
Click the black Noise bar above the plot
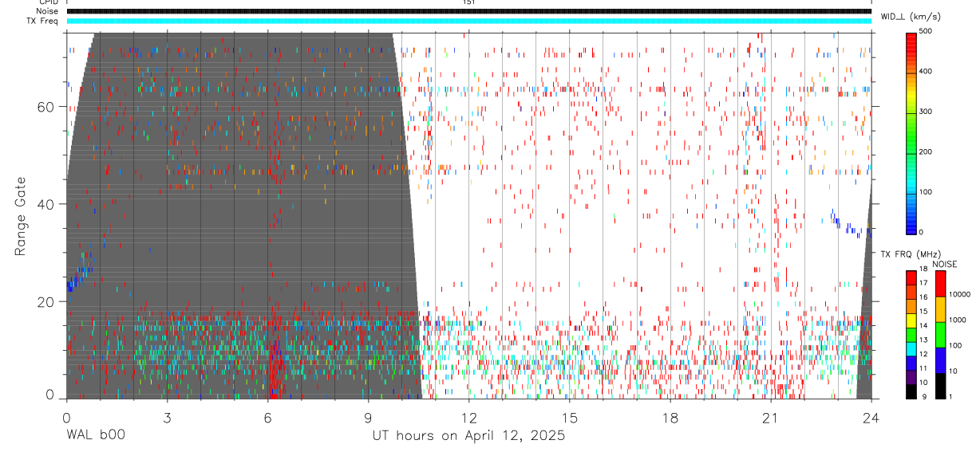pos(468,11)
